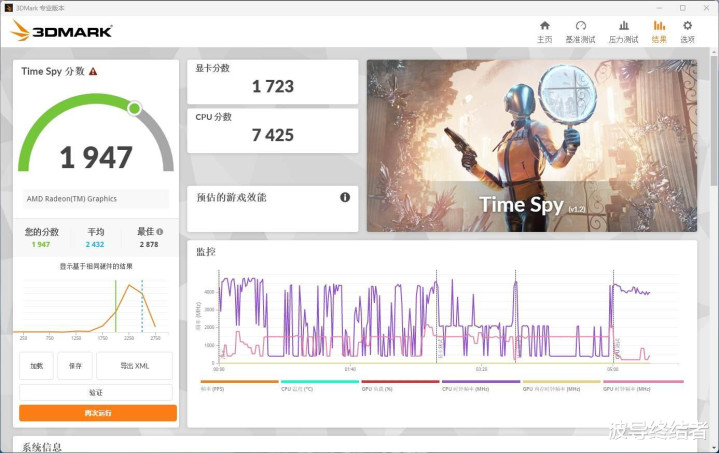Click the 导出 XML button

pos(134,365)
